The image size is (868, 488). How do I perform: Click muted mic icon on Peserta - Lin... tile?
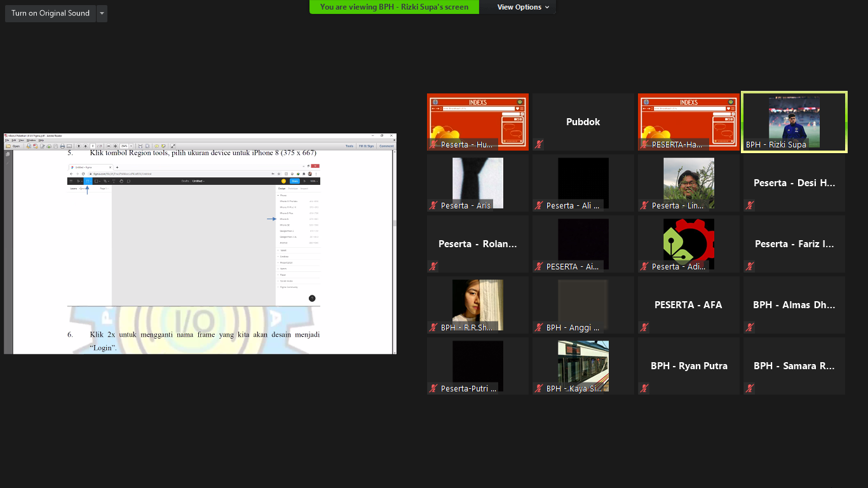pos(644,205)
